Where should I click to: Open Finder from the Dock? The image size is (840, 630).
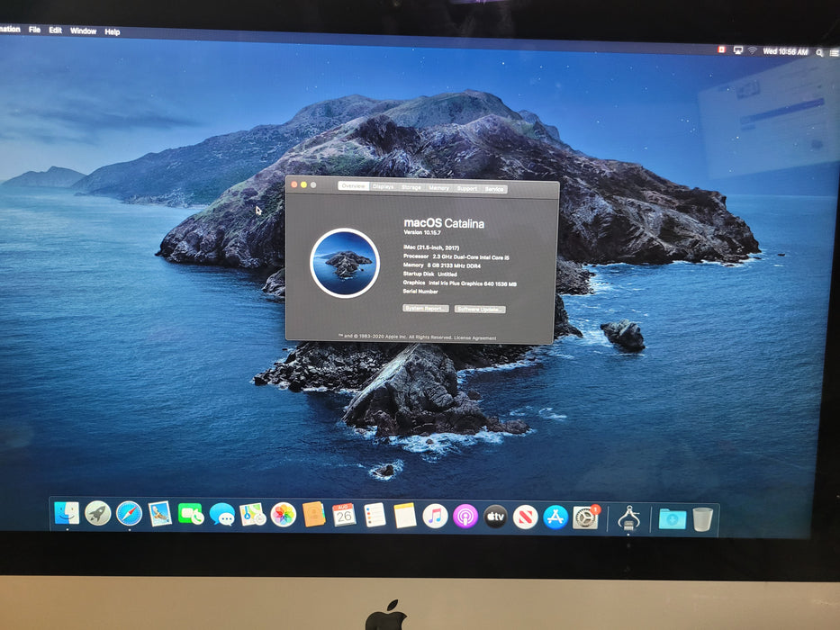[67, 513]
